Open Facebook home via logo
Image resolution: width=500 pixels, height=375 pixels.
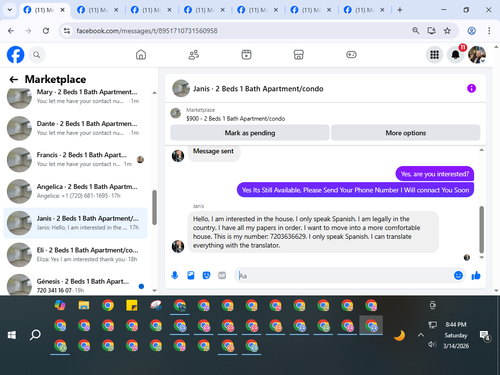15,55
